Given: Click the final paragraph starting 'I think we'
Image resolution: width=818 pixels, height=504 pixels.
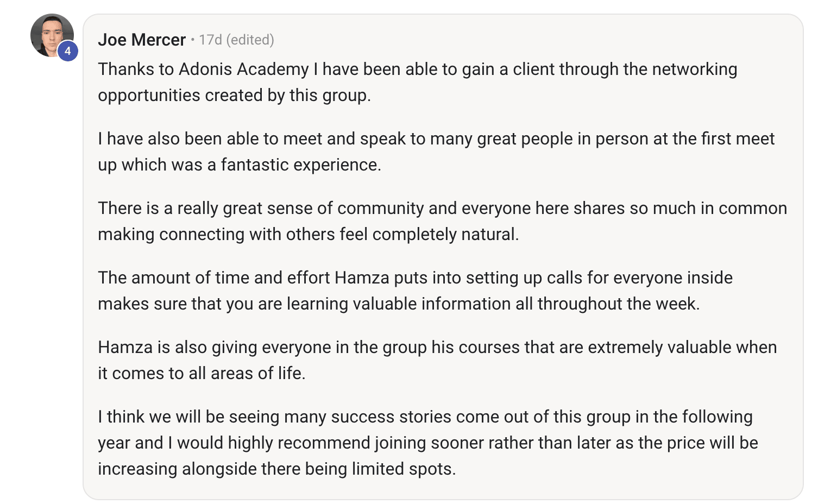Looking at the screenshot, I should [x=428, y=443].
